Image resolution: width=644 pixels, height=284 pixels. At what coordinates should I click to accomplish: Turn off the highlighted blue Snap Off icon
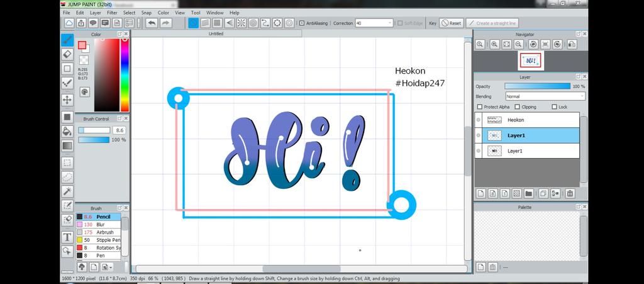(x=193, y=23)
